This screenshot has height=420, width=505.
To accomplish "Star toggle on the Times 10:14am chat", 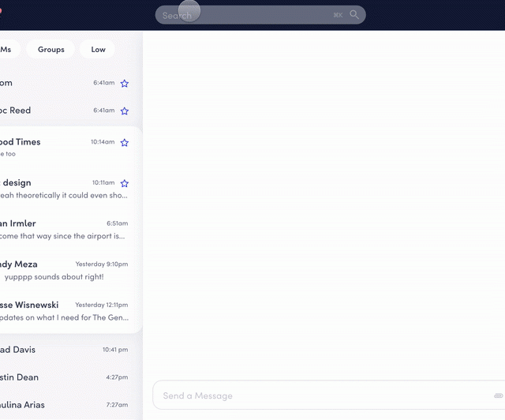I will pyautogui.click(x=125, y=142).
